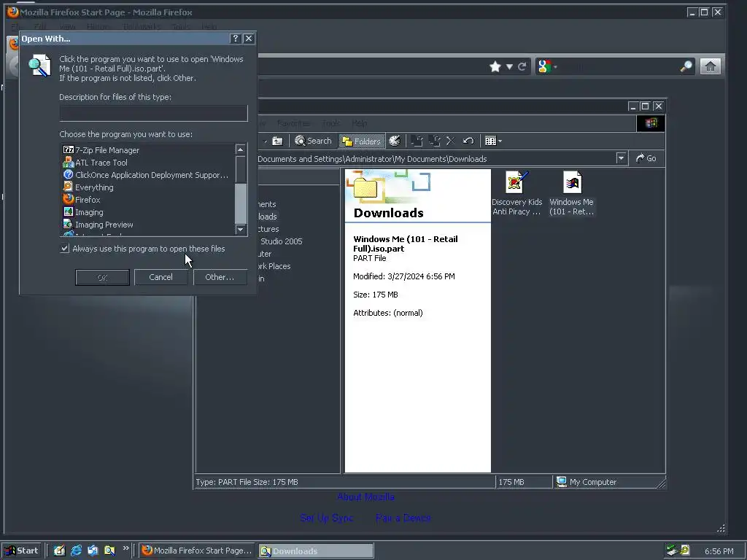Viewport: 747px width, 560px height.
Task: Click the Quick Launch folder search icon
Action: coord(109,551)
